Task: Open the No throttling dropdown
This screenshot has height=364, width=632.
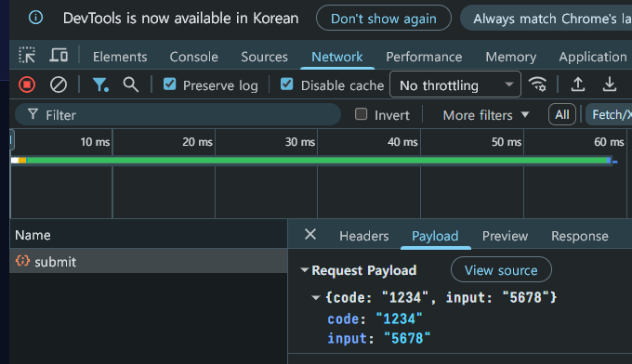Action: point(455,84)
